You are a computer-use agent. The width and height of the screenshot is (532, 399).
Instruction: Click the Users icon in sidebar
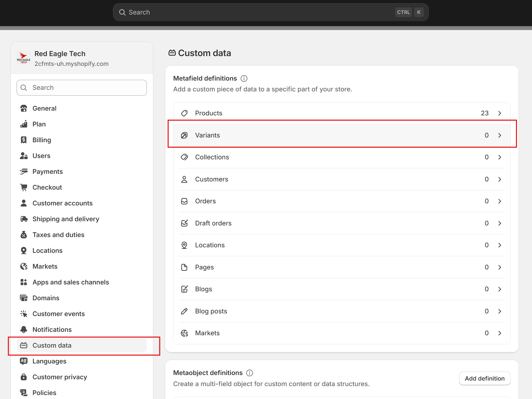(24, 156)
